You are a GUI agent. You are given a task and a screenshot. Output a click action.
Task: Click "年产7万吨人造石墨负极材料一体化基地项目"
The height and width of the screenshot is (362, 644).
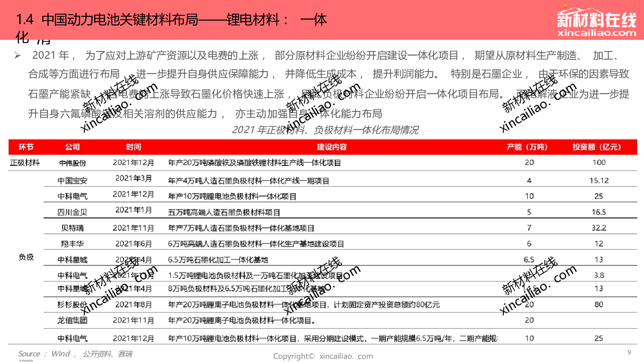(x=241, y=228)
